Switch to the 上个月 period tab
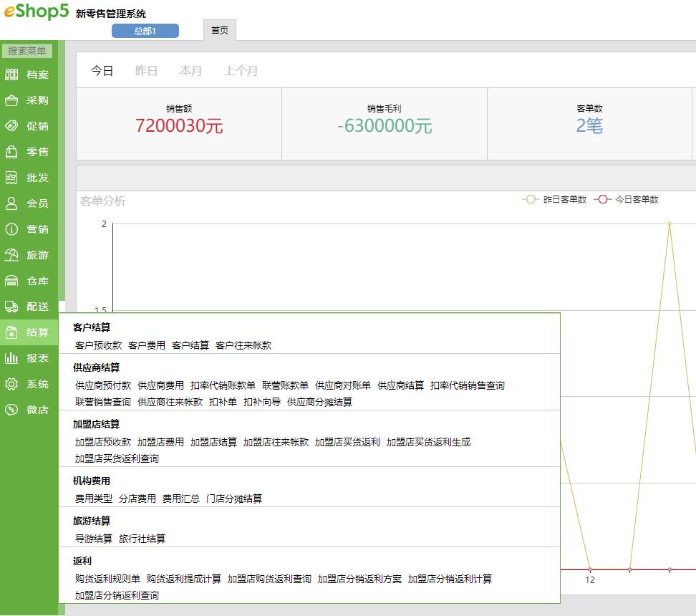The height and width of the screenshot is (616, 696). point(241,71)
